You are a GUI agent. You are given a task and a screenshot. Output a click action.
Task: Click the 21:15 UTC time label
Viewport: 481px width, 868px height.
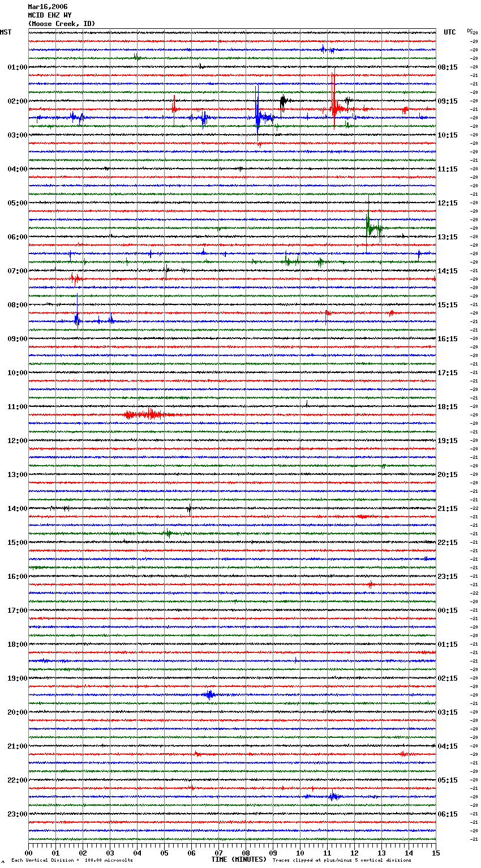click(448, 509)
